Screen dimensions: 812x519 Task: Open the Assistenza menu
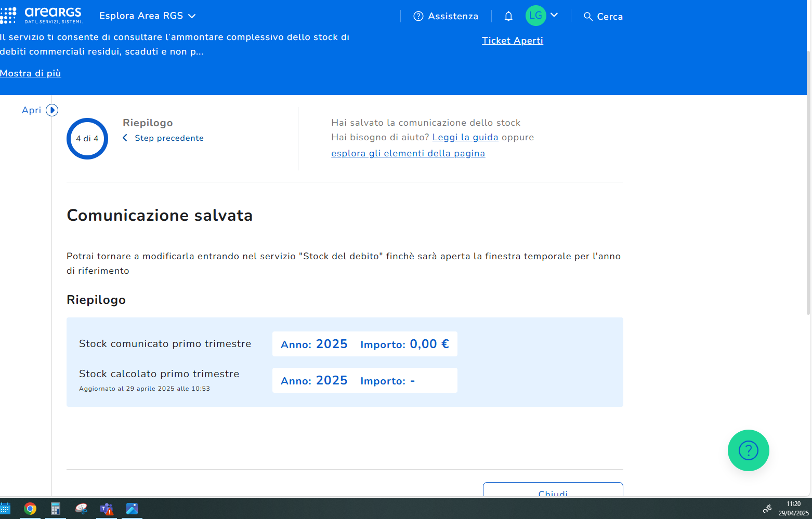point(446,16)
